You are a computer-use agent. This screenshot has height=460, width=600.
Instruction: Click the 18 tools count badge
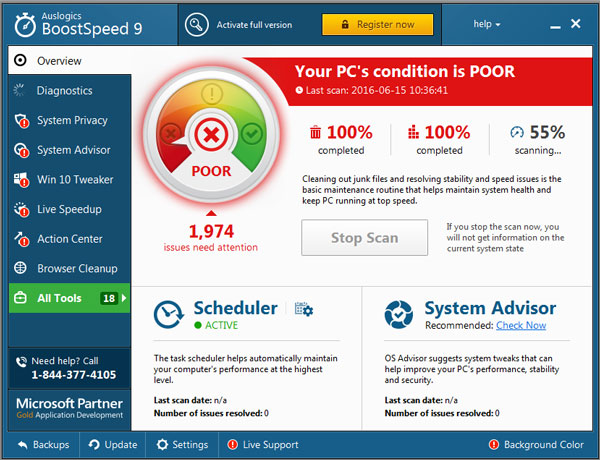[x=109, y=298]
